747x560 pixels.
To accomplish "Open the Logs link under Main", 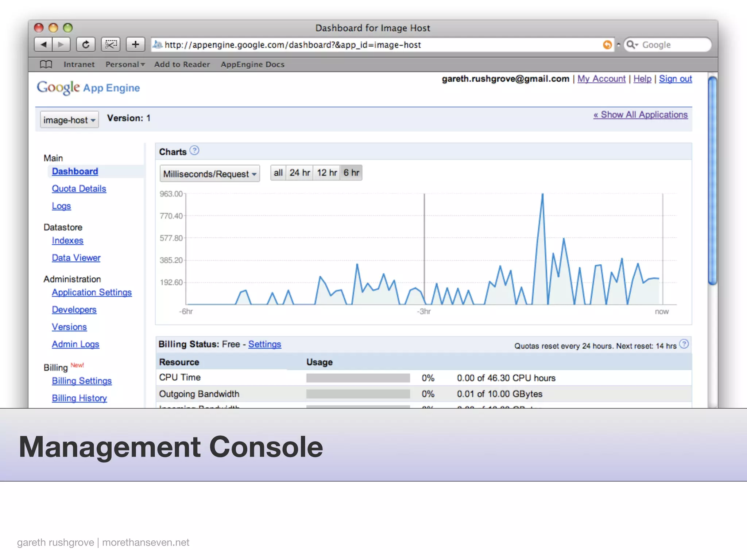I will pos(61,206).
